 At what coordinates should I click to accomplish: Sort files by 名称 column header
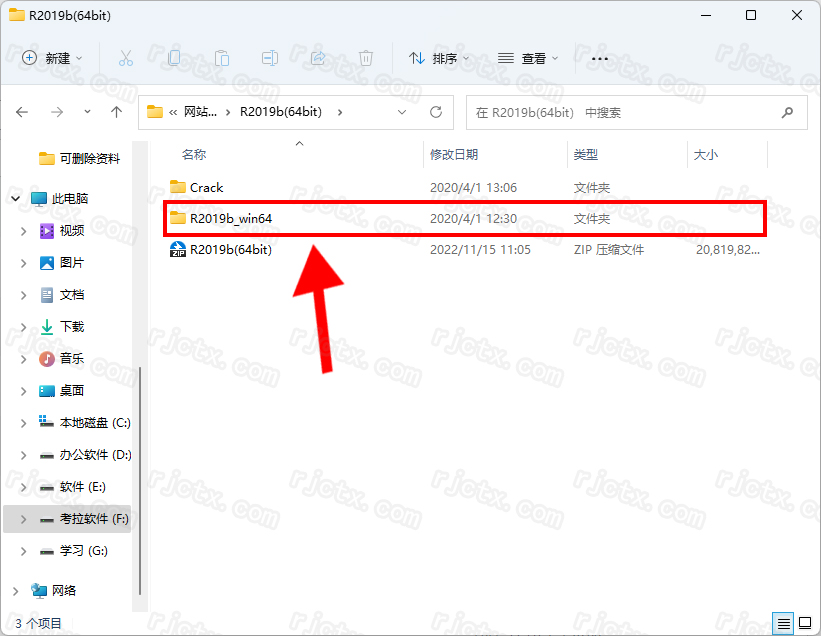(x=194, y=155)
